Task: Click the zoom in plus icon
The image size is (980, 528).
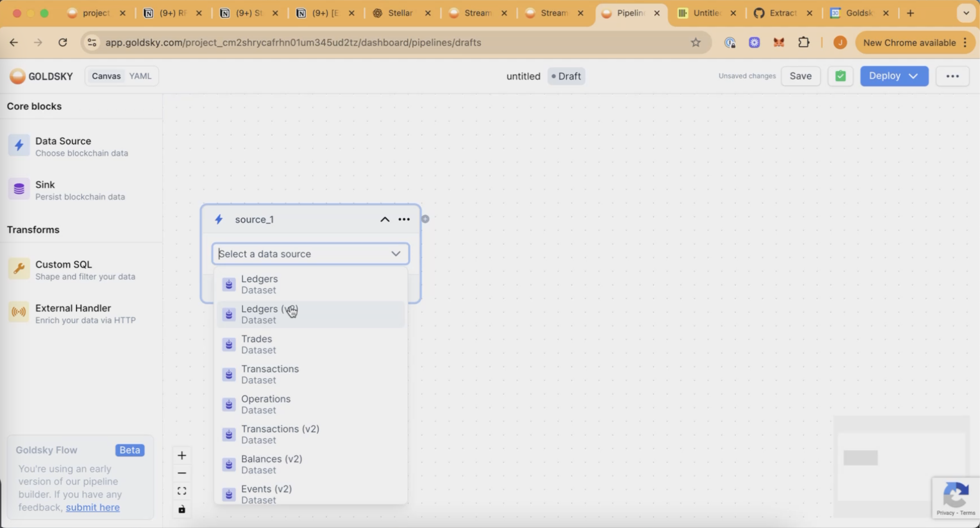Action: 182,455
